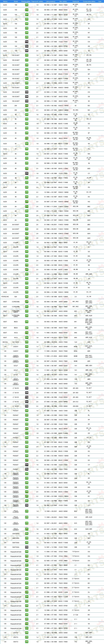Click the diesel icon for VW LT 40-55 291-512
The width and height of the screenshot is (104, 644).
(27, 402)
